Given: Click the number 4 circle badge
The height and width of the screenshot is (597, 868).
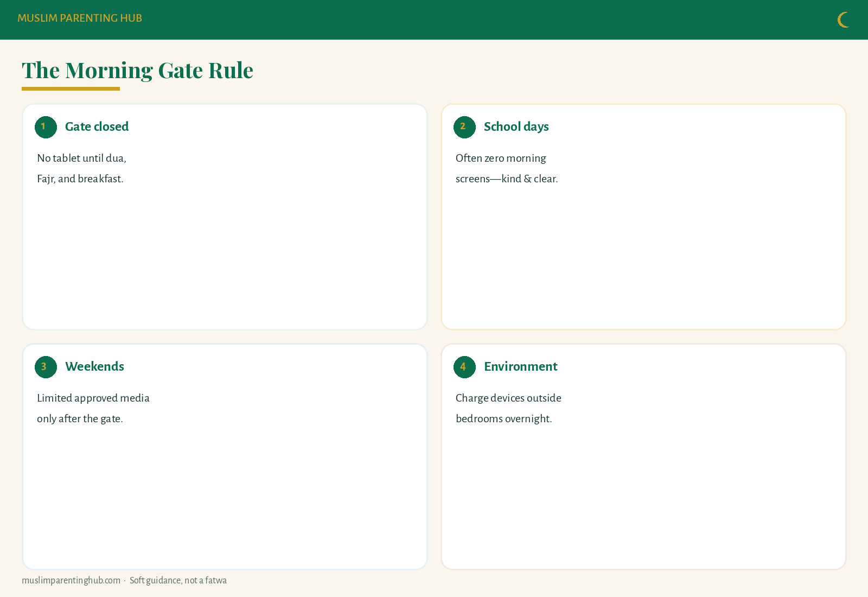Looking at the screenshot, I should pyautogui.click(x=464, y=367).
